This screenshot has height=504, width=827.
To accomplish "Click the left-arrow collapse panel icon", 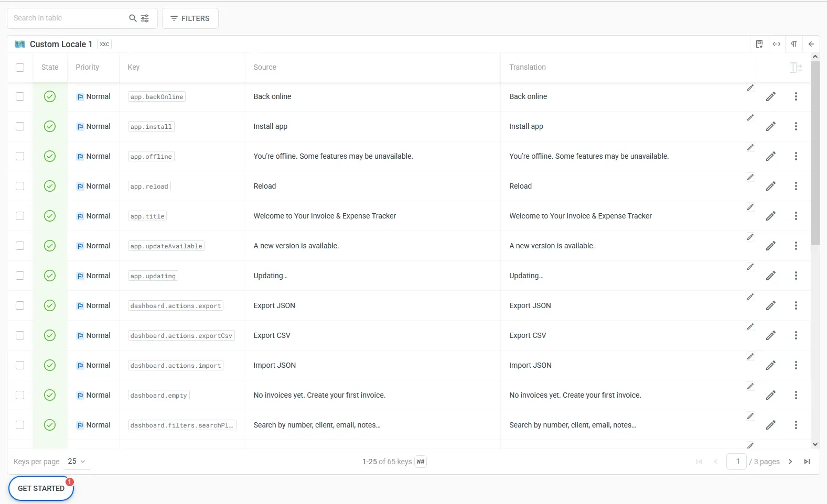I will click(811, 44).
